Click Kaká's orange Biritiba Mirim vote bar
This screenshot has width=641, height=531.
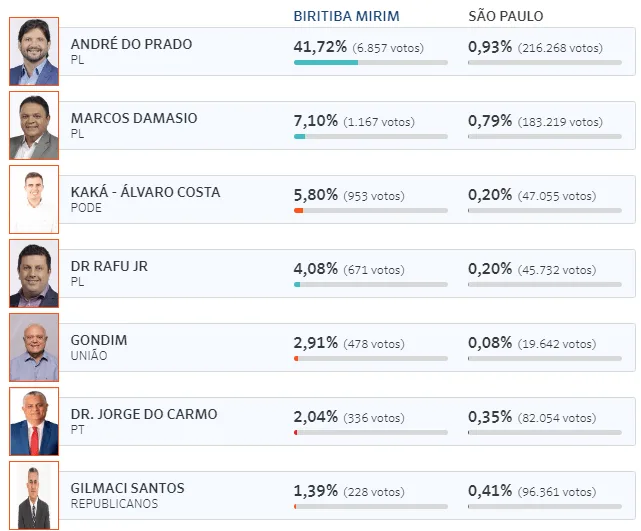tap(370, 211)
